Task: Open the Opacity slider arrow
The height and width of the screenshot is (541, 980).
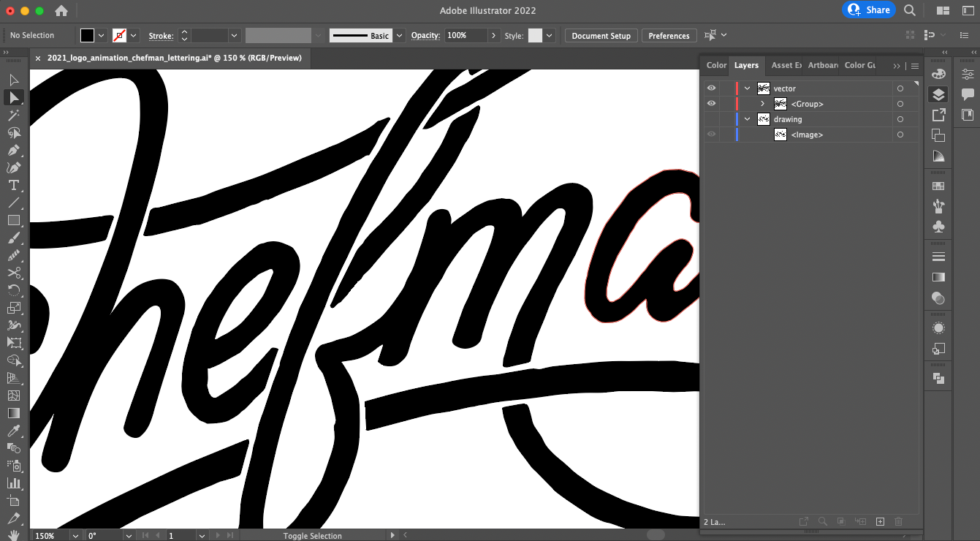Action: pos(494,35)
